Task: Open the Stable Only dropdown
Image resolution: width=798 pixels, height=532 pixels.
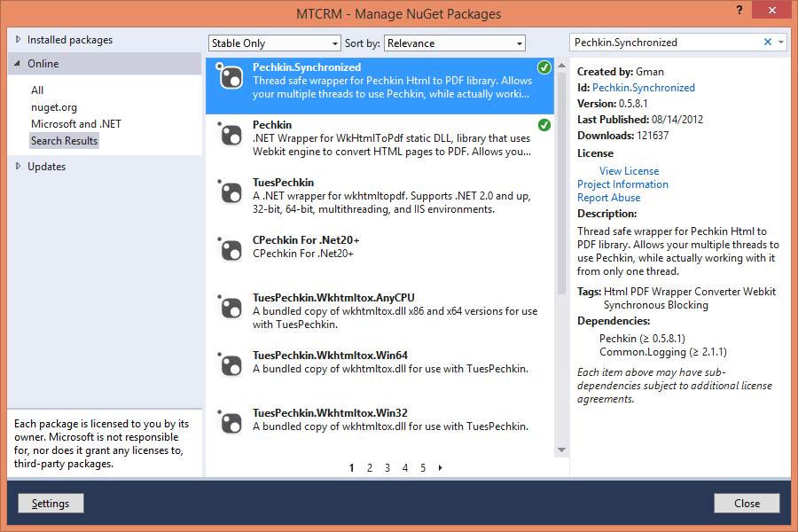Action: 274,43
